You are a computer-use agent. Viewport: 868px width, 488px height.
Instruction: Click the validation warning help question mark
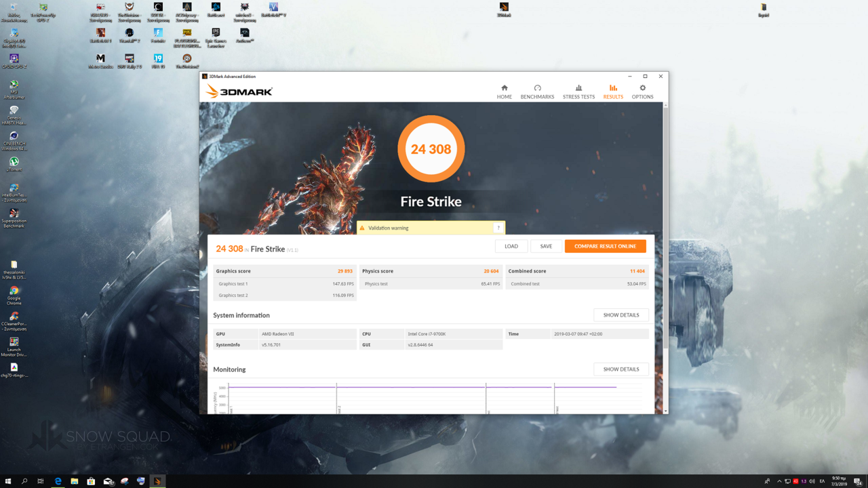[498, 228]
